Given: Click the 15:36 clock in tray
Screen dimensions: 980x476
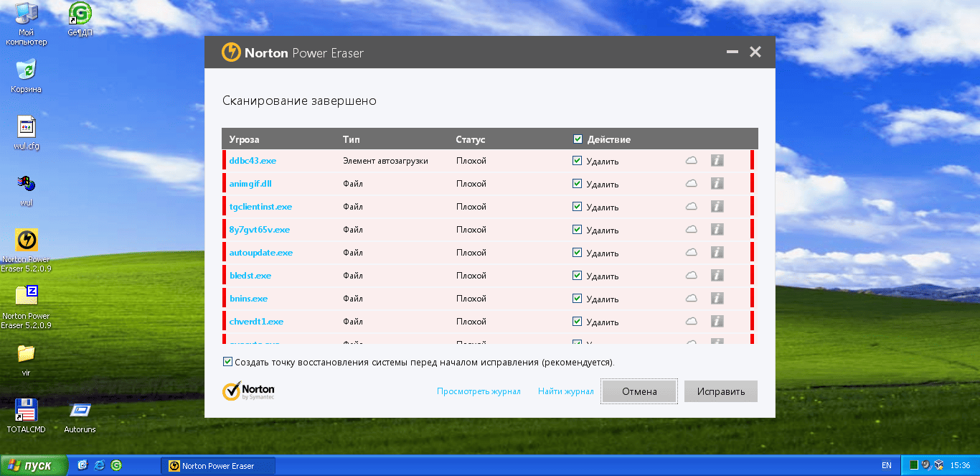Looking at the screenshot, I should 960,466.
